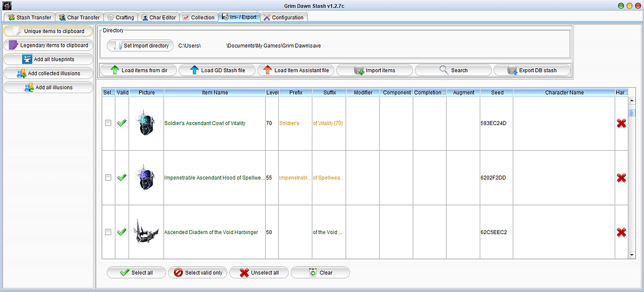Open the Search button
The image size is (644, 292).
454,70
